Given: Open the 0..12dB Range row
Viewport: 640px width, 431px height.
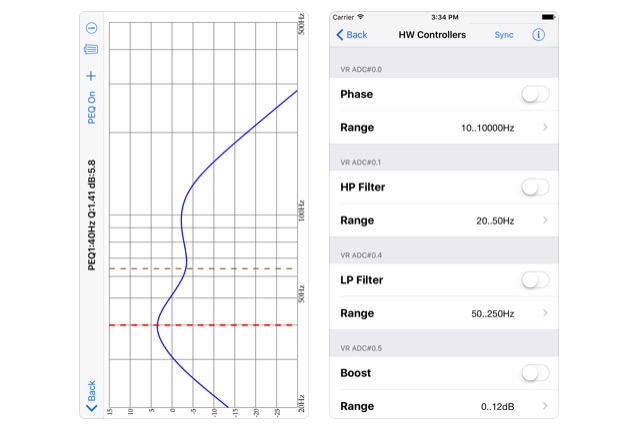Looking at the screenshot, I should (444, 406).
